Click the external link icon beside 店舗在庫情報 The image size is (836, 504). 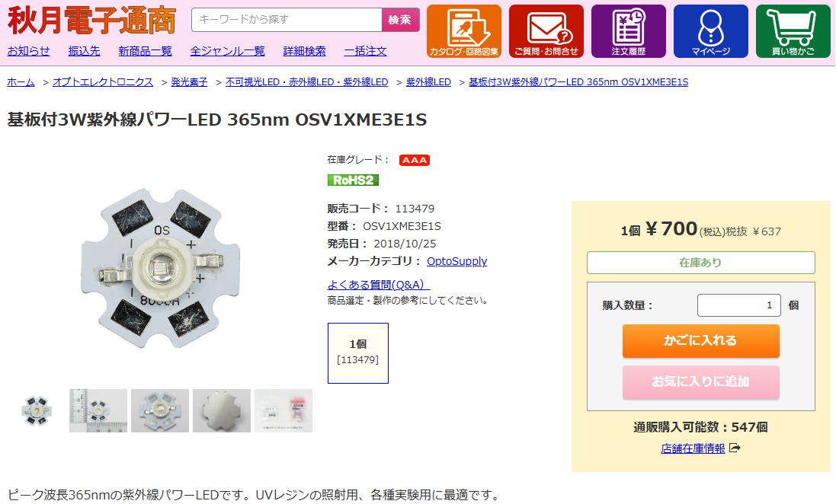(x=735, y=448)
